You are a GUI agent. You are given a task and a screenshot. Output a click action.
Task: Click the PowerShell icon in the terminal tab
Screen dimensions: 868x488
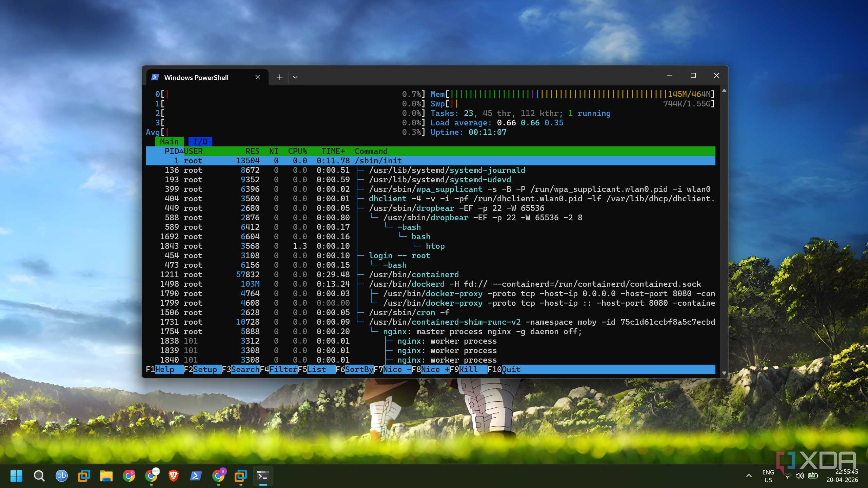pos(155,77)
